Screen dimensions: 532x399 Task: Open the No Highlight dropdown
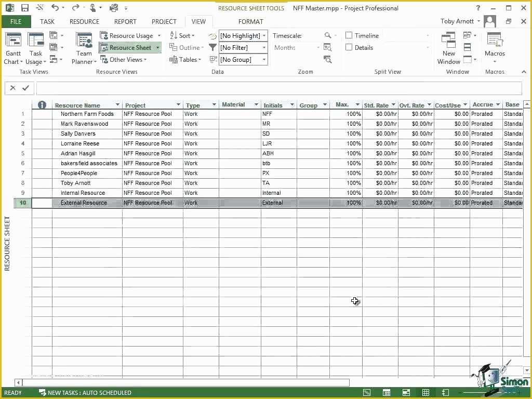264,36
